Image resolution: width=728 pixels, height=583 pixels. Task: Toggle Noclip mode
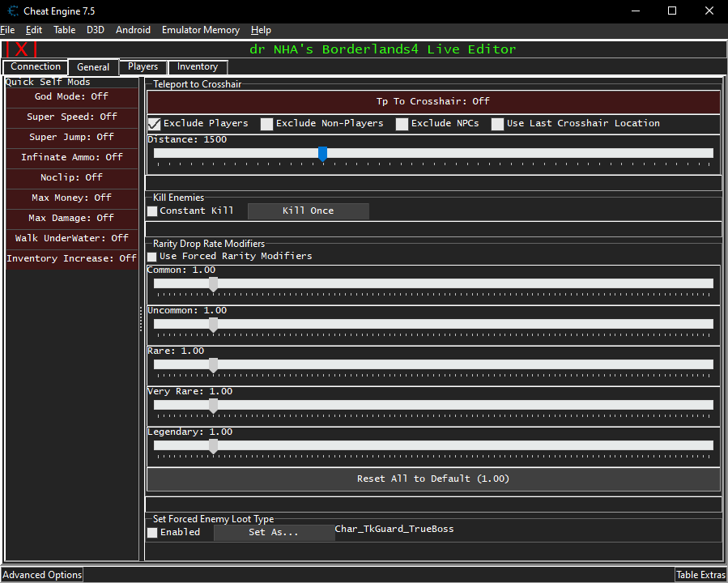[71, 177]
